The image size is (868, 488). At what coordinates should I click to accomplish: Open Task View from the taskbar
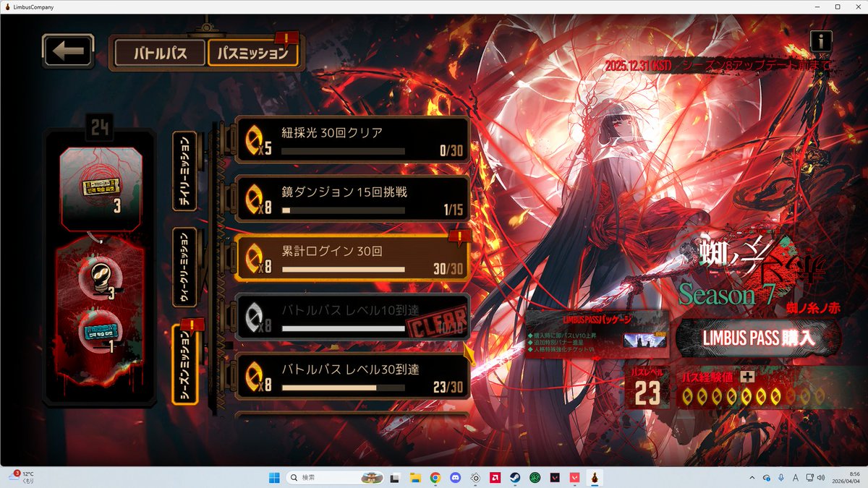click(x=394, y=478)
